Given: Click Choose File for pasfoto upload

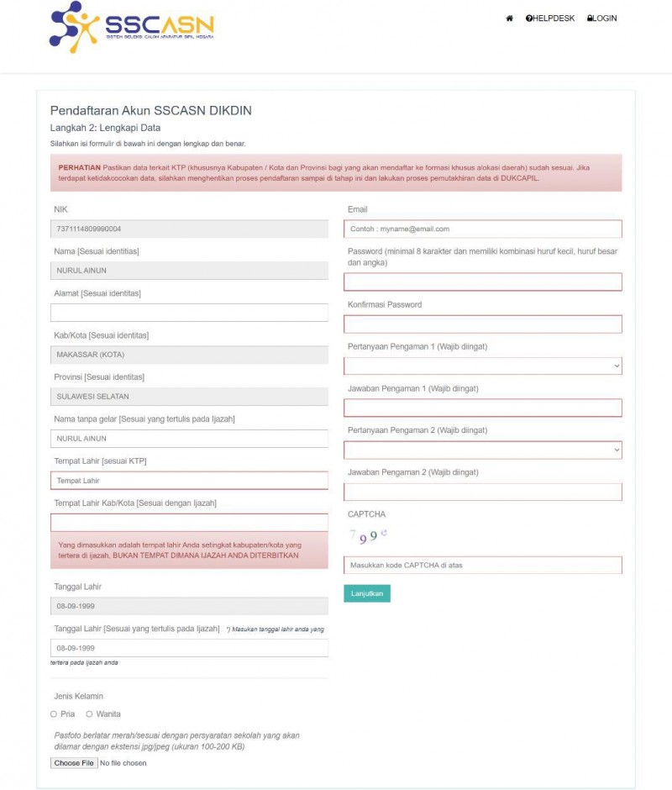Looking at the screenshot, I should pyautogui.click(x=74, y=763).
